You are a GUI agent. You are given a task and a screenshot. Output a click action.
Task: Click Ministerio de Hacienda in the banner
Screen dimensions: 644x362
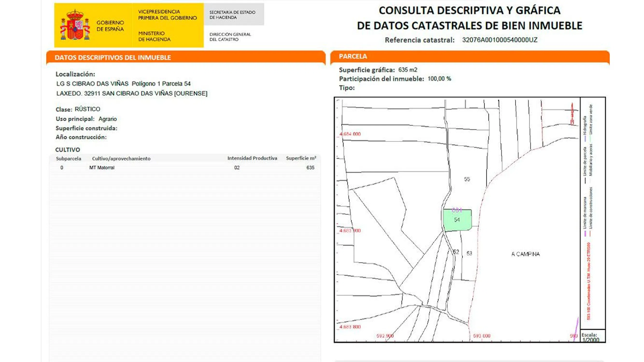(x=154, y=36)
